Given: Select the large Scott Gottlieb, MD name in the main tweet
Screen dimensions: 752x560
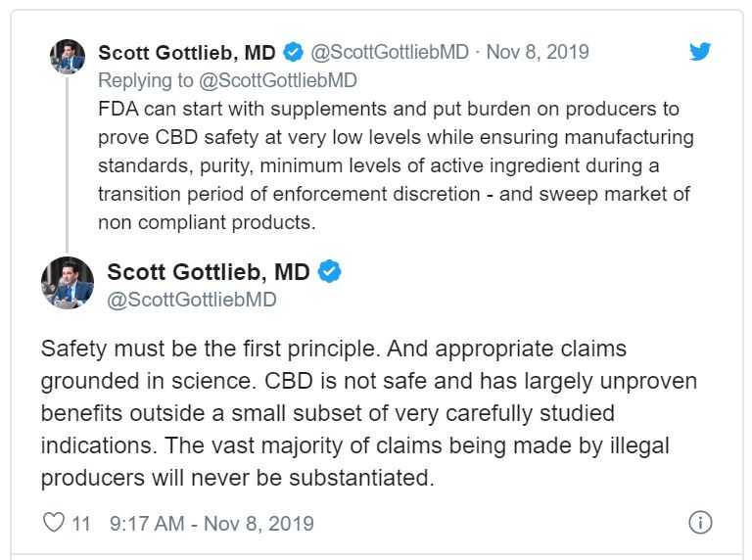Looking at the screenshot, I should tap(209, 272).
